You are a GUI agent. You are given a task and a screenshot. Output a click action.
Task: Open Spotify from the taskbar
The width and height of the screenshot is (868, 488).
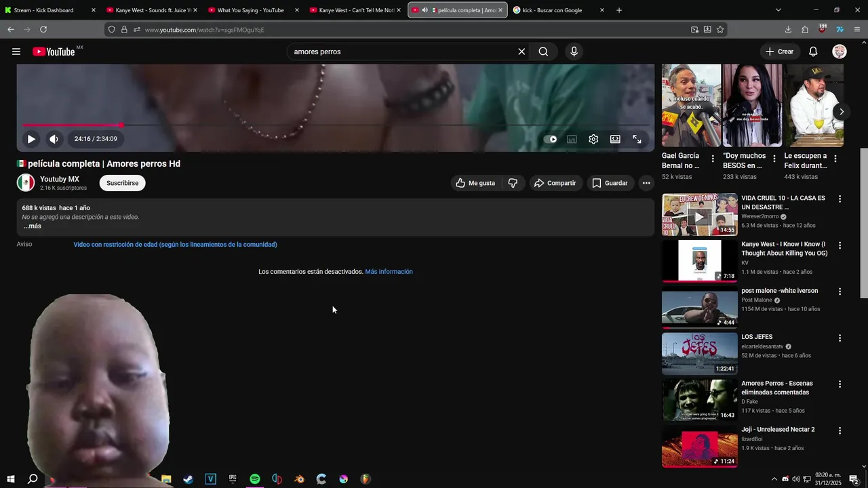click(x=255, y=479)
